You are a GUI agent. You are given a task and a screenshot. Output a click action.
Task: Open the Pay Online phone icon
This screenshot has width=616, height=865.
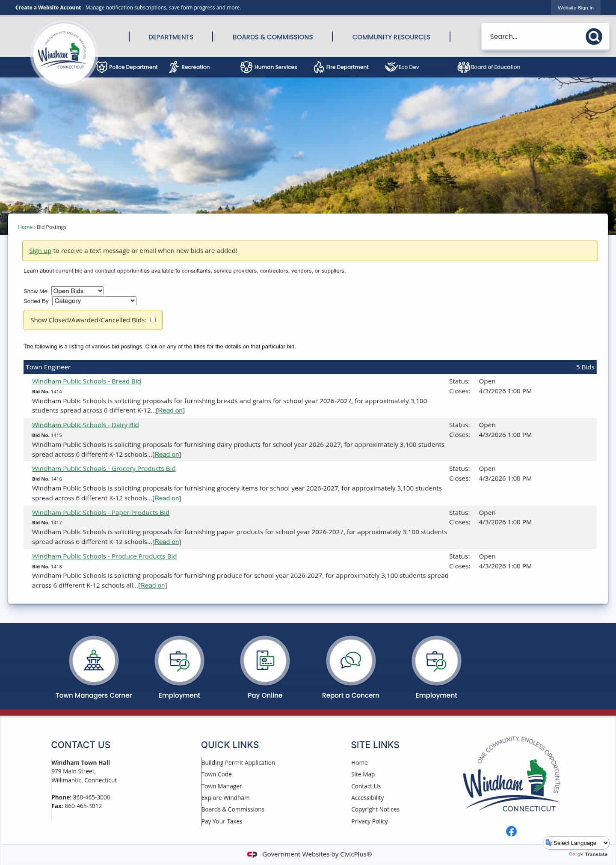point(265,661)
